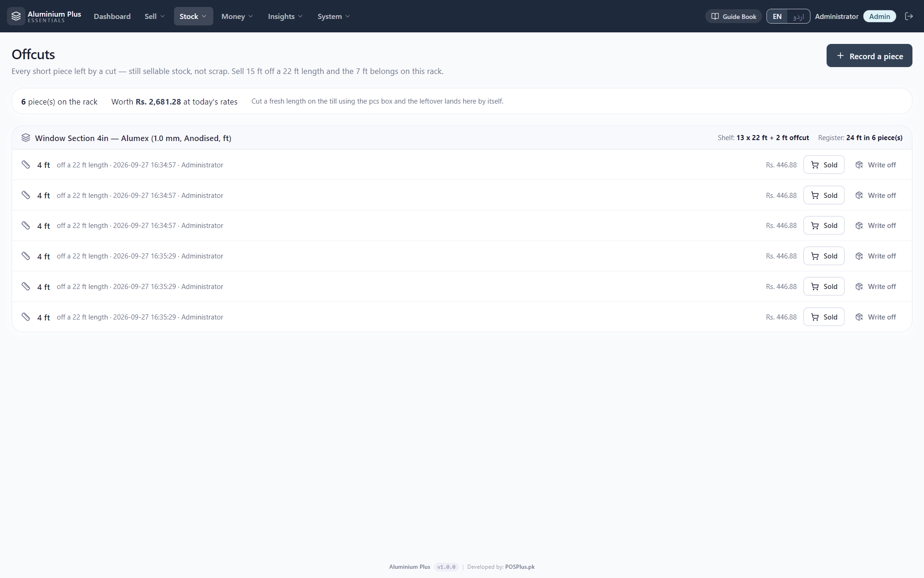This screenshot has height=578, width=924.
Task: Open the System menu
Action: coord(334,16)
